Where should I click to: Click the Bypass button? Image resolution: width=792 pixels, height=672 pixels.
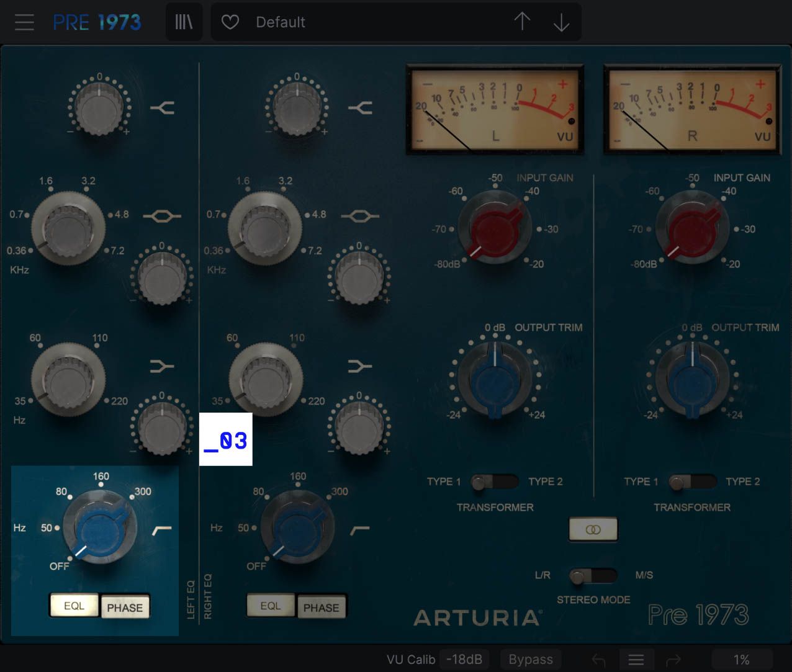(531, 659)
